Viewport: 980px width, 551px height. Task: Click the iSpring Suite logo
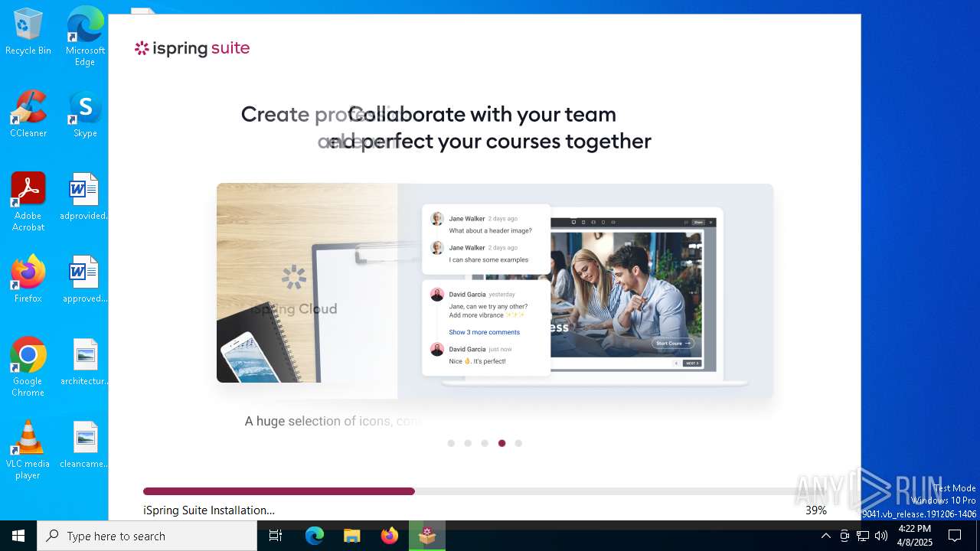pos(192,48)
